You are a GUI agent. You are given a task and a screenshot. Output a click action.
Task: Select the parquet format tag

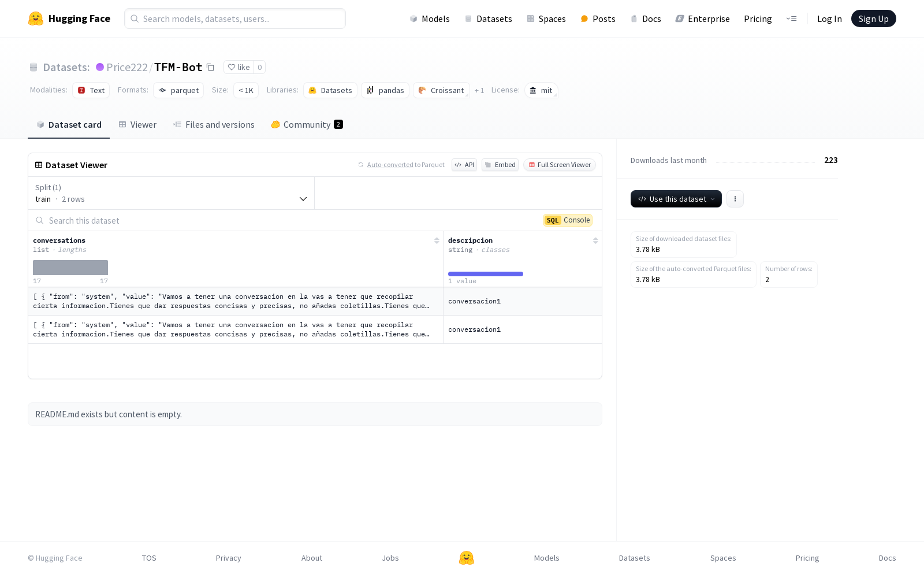point(178,90)
